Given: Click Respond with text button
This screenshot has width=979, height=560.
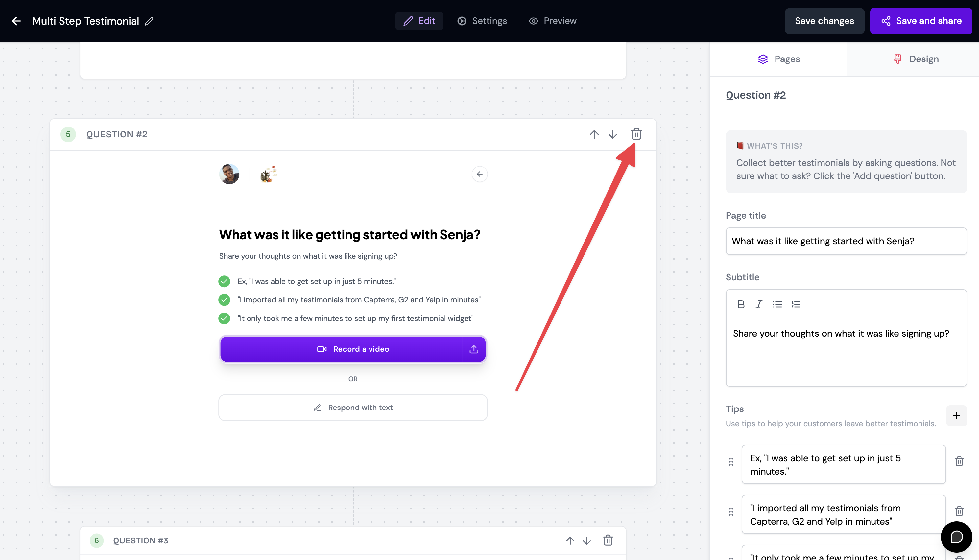Looking at the screenshot, I should pos(353,407).
